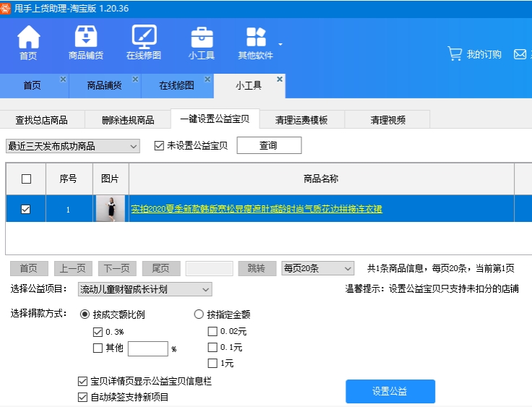Screen dimensions: 532x407
Task: Click the product thumbnail in row 1
Action: point(111,208)
